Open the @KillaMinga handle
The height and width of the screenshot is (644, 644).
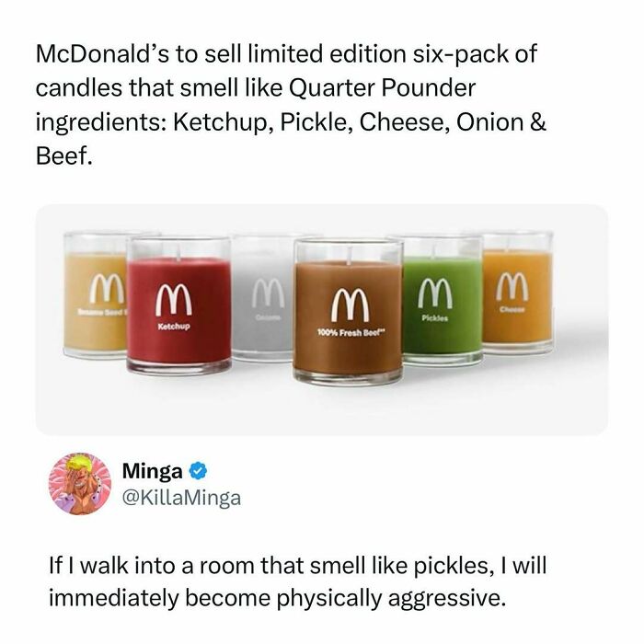(x=179, y=499)
